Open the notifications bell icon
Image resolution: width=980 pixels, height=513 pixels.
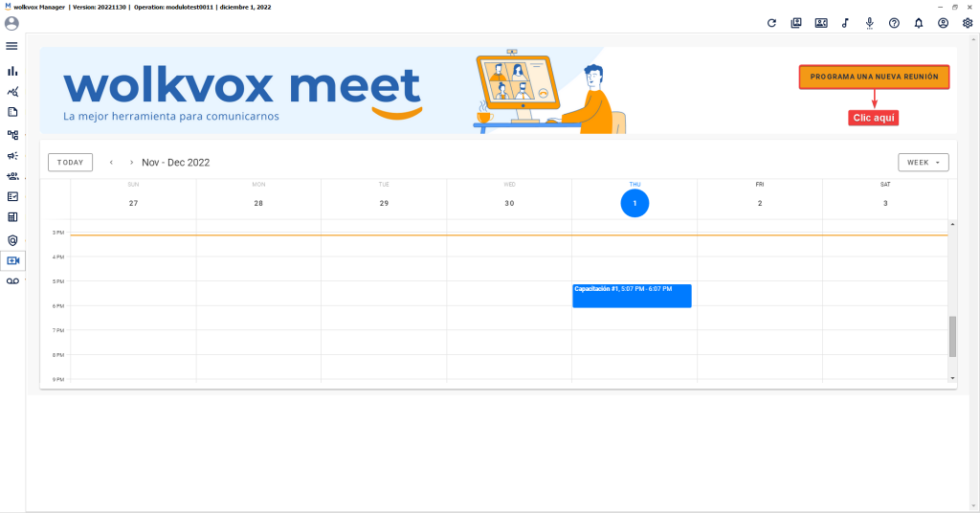pos(919,23)
